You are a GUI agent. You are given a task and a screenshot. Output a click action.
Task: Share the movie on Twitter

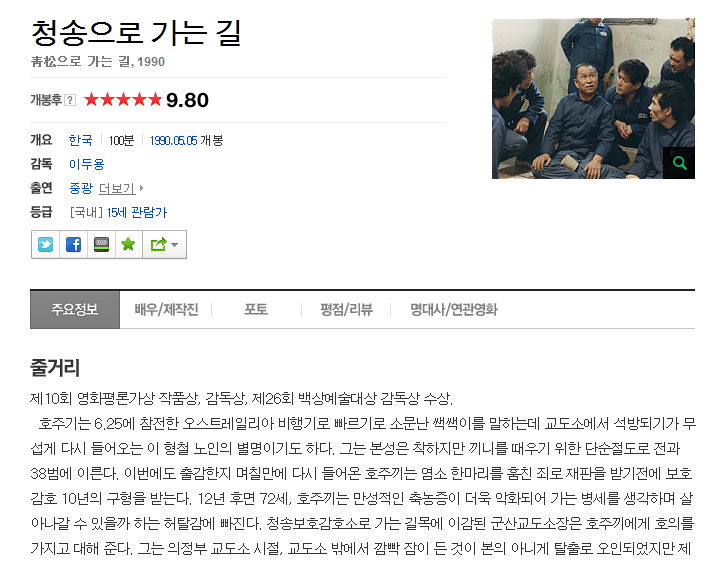[x=45, y=244]
